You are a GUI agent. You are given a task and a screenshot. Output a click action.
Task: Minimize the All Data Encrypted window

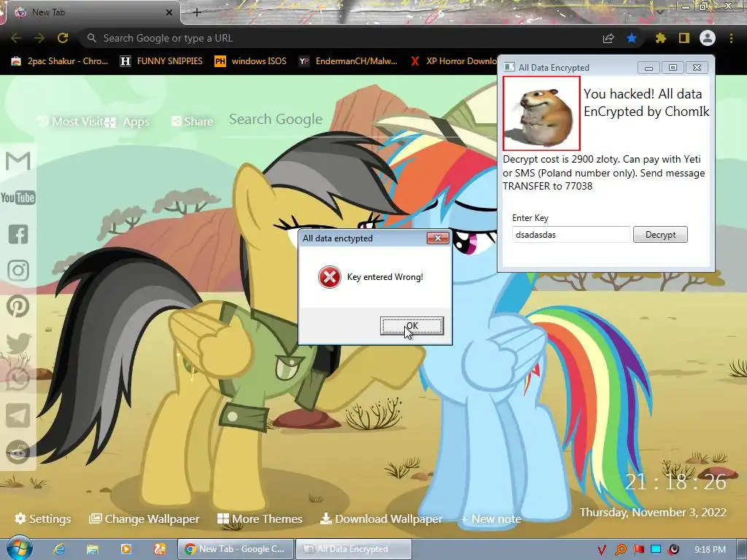tap(649, 68)
